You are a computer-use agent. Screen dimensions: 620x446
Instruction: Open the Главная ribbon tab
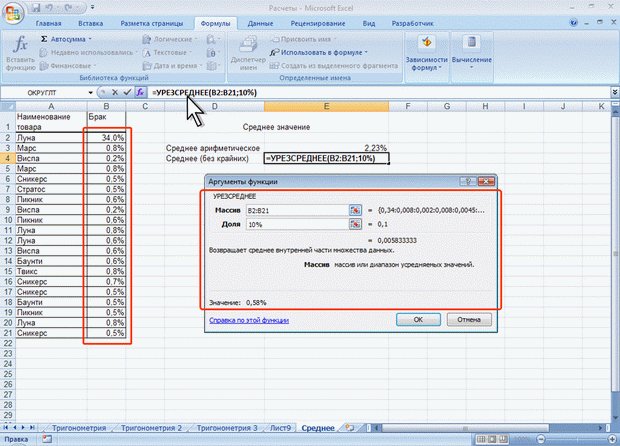click(x=48, y=23)
